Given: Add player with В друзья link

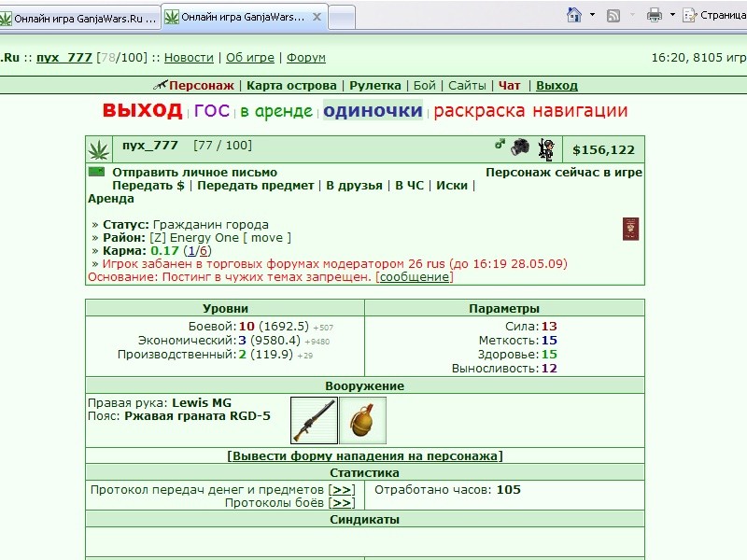Looking at the screenshot, I should (354, 186).
